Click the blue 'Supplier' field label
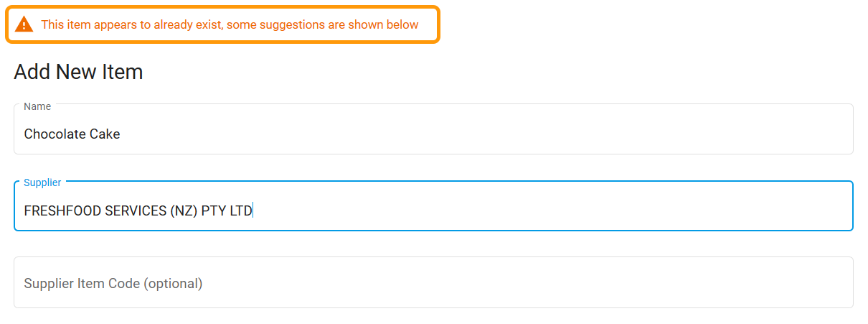The width and height of the screenshot is (868, 324). point(42,182)
